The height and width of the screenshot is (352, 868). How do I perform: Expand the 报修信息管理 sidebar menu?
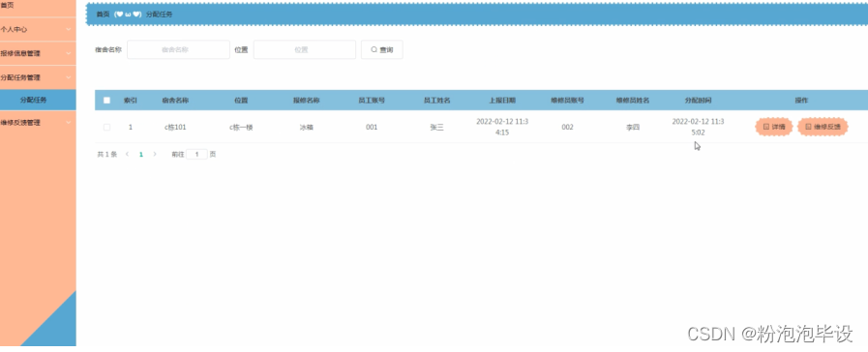click(38, 53)
